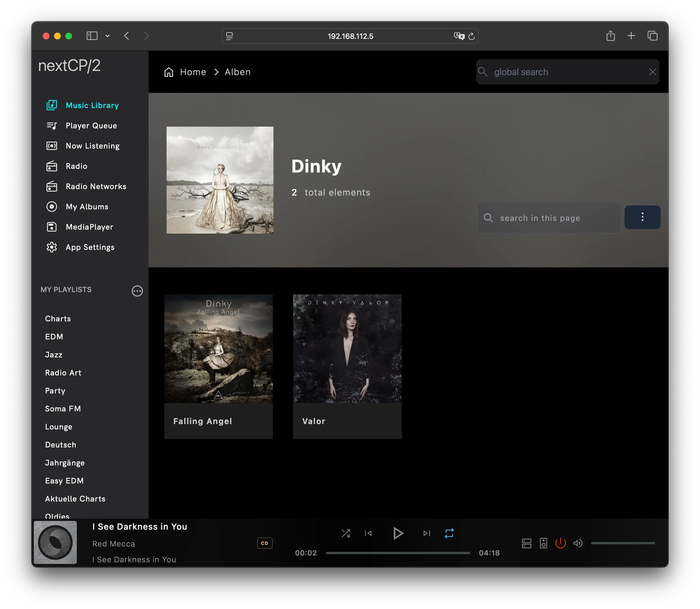Image resolution: width=700 pixels, height=609 pixels.
Task: Go to the previous track
Action: pos(368,533)
